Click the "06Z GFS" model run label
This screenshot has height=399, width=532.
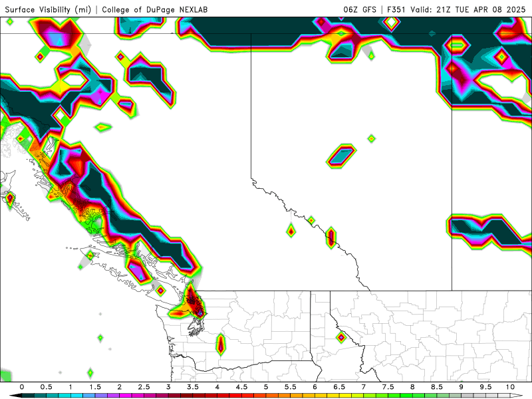(360, 9)
